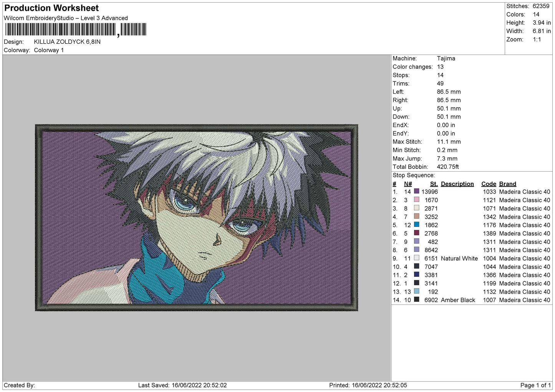Click the Killua embroidery design preview
The image size is (555, 392).
point(196,217)
